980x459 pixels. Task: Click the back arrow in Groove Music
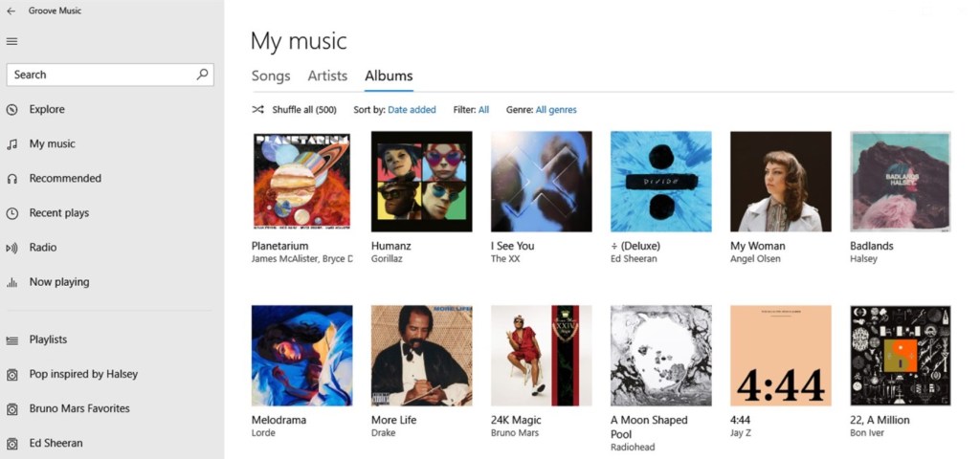click(x=11, y=11)
